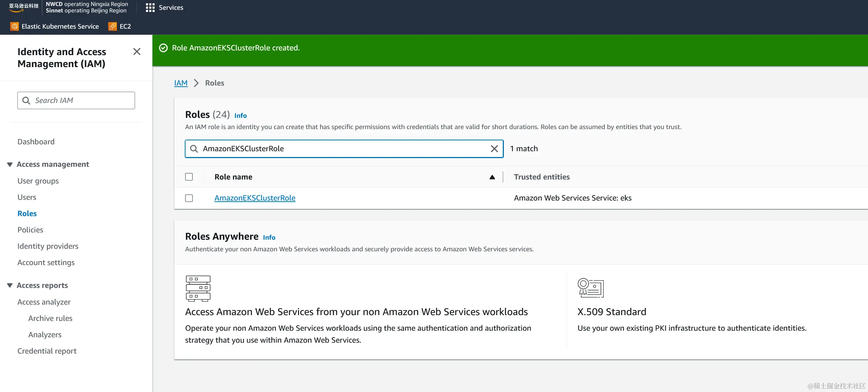Toggle the select-all roles checkbox
This screenshot has height=392, width=868.
pyautogui.click(x=189, y=177)
